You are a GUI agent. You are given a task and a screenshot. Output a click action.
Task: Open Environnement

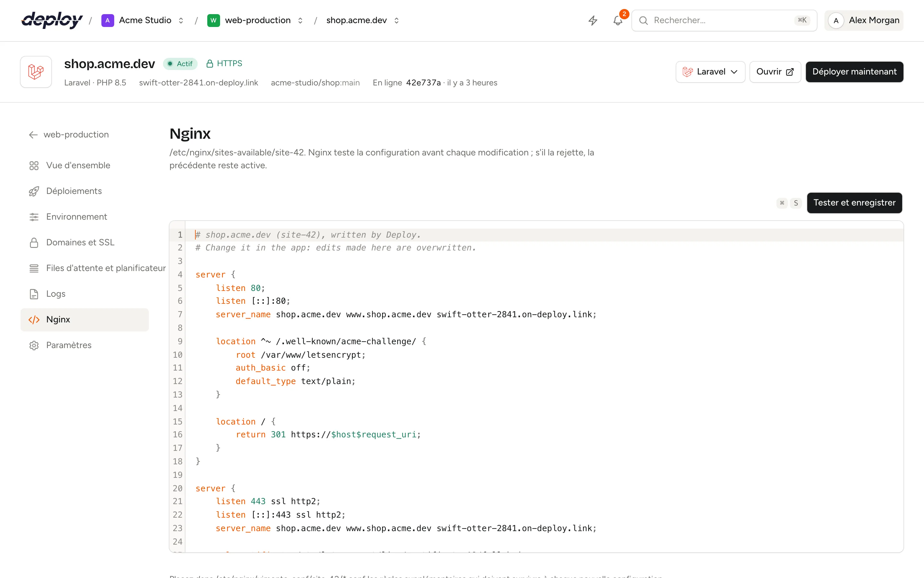coord(85,217)
